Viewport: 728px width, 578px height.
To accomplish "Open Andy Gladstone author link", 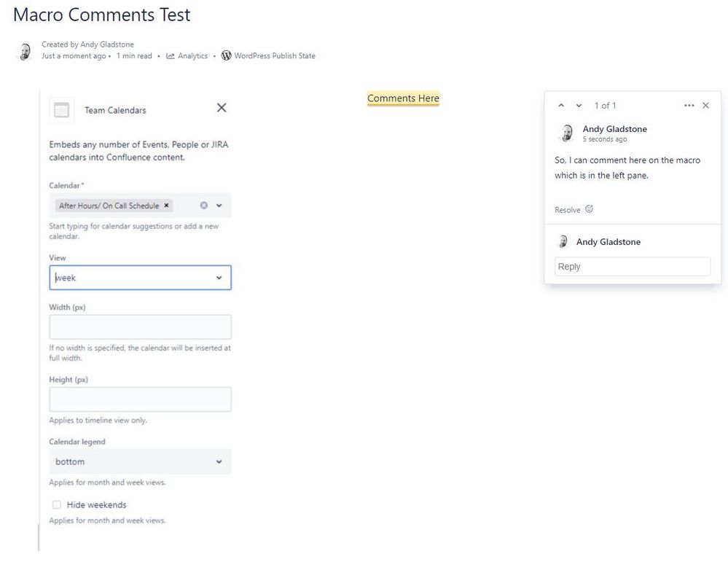I will 107,44.
